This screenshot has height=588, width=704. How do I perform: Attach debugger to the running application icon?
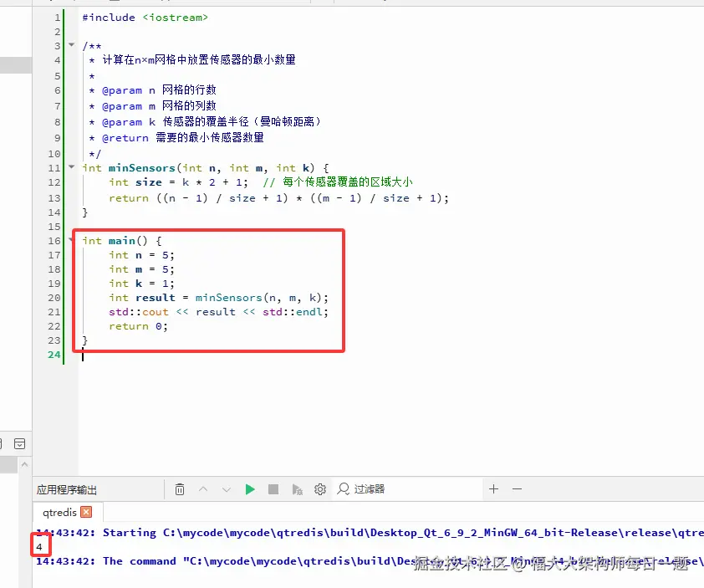tap(297, 489)
